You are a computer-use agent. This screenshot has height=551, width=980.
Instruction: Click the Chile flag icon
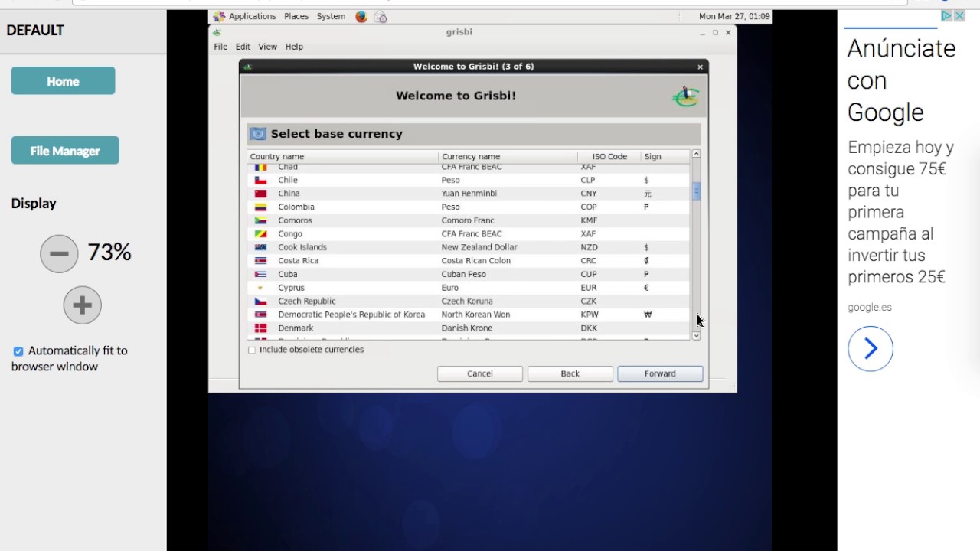point(261,180)
